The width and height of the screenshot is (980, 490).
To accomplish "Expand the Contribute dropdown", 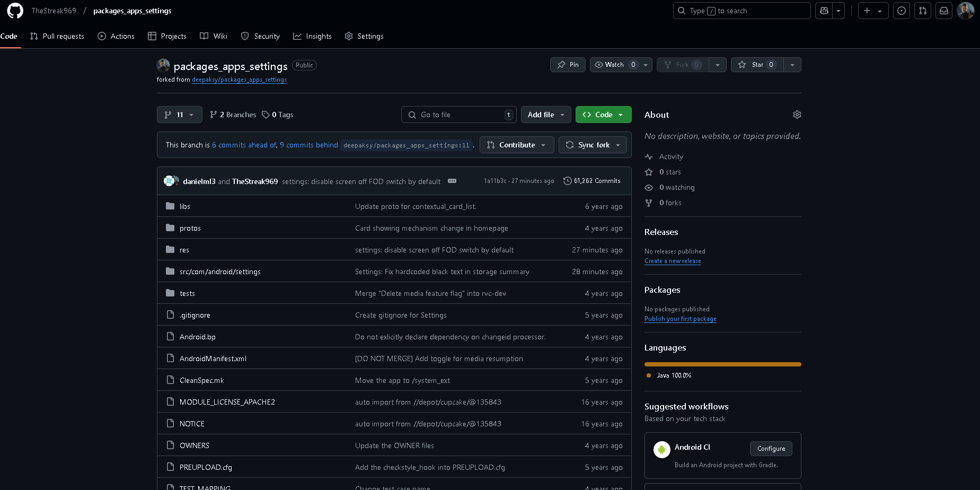I will pyautogui.click(x=517, y=145).
